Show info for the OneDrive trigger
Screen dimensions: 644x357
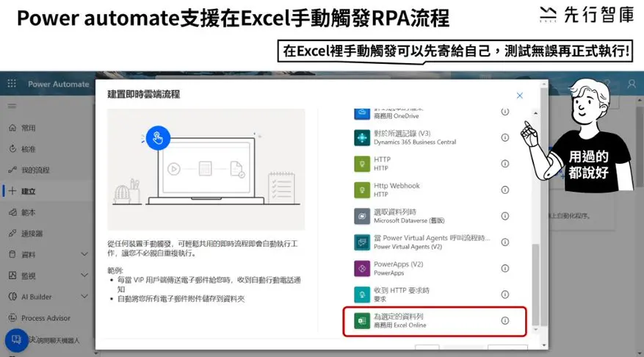click(504, 112)
